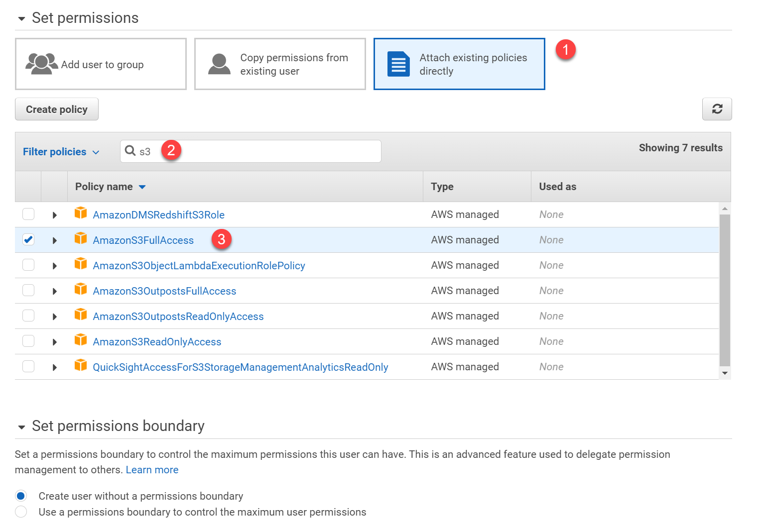
Task: Open the AmazonS3OutpostsFullAccess policy link
Action: pyautogui.click(x=164, y=291)
